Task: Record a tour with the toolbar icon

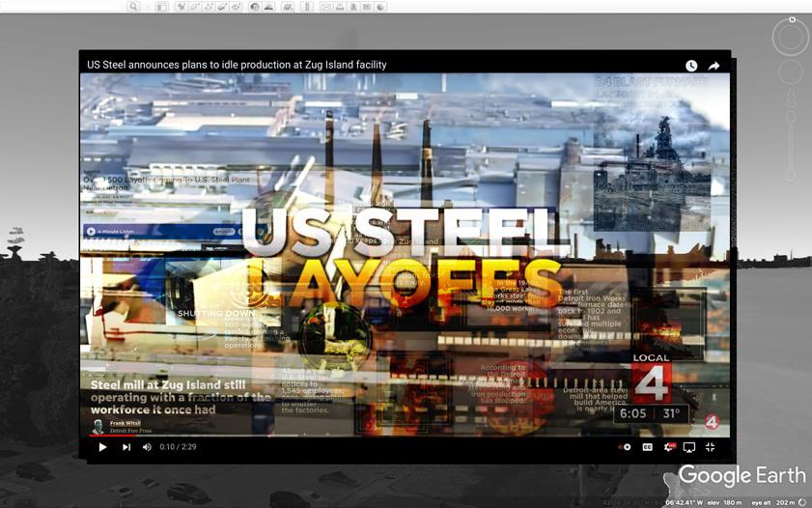Action: coord(237,7)
